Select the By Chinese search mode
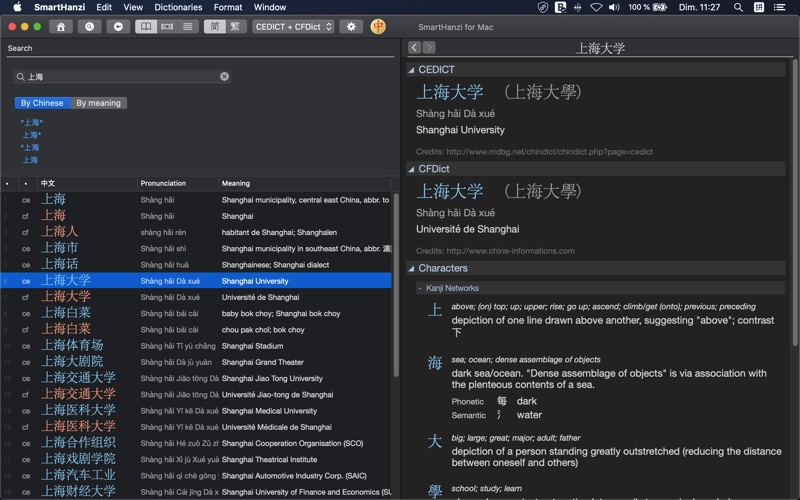Screen dimensions: 800x500 coord(42,103)
